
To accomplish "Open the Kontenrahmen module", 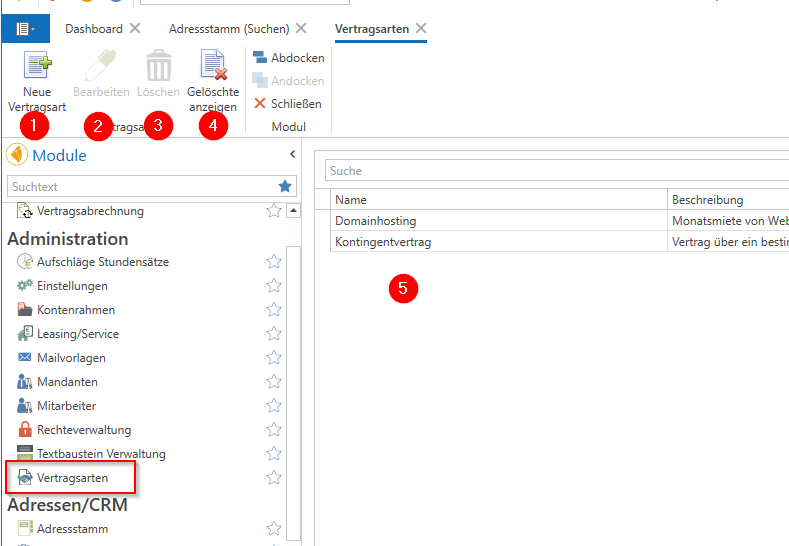I will click(76, 310).
